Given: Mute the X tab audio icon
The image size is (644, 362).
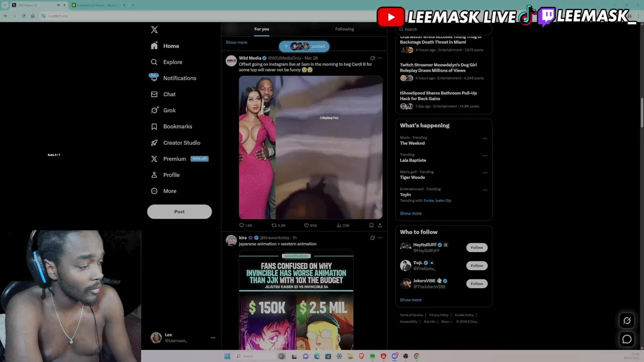Looking at the screenshot, I should pyautogui.click(x=58, y=5).
